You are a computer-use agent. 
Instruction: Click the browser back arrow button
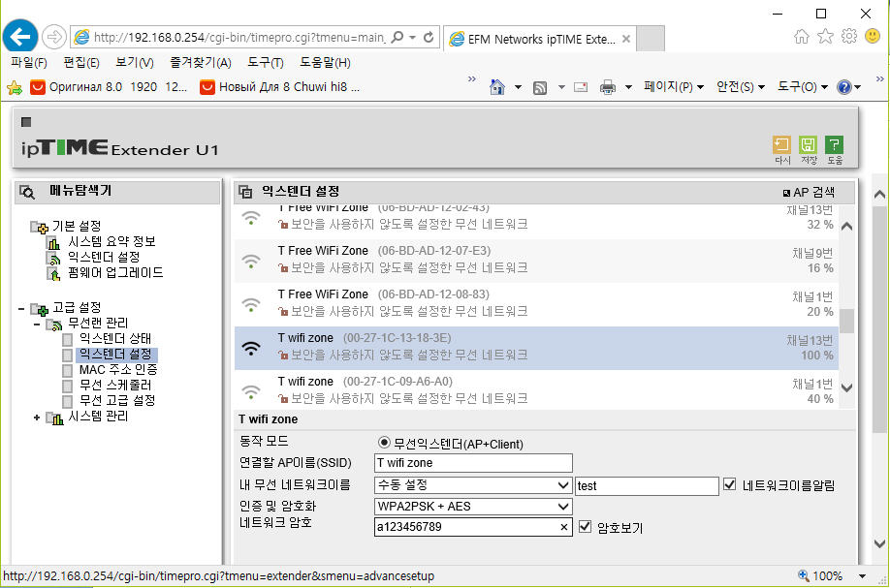point(19,37)
